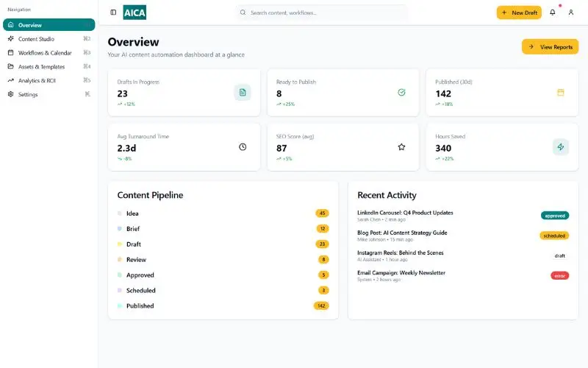Open the Overview navigation item
The image size is (588, 368).
(x=49, y=25)
